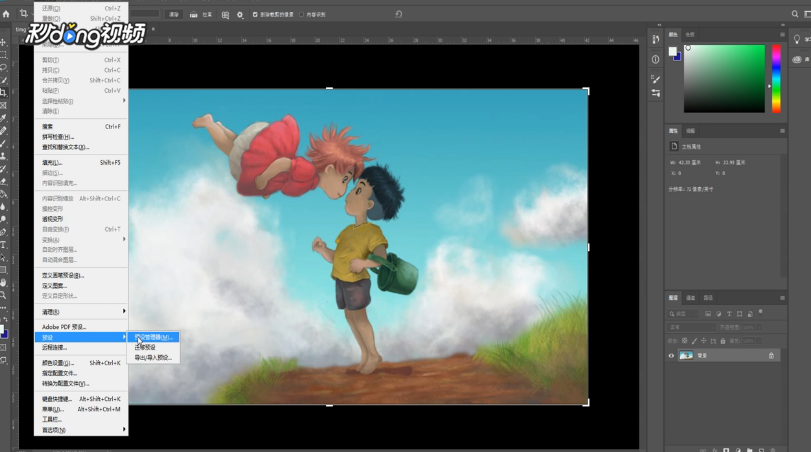The image size is (811, 452).
Task: Select the Crop tool in toolbar
Action: point(3,93)
